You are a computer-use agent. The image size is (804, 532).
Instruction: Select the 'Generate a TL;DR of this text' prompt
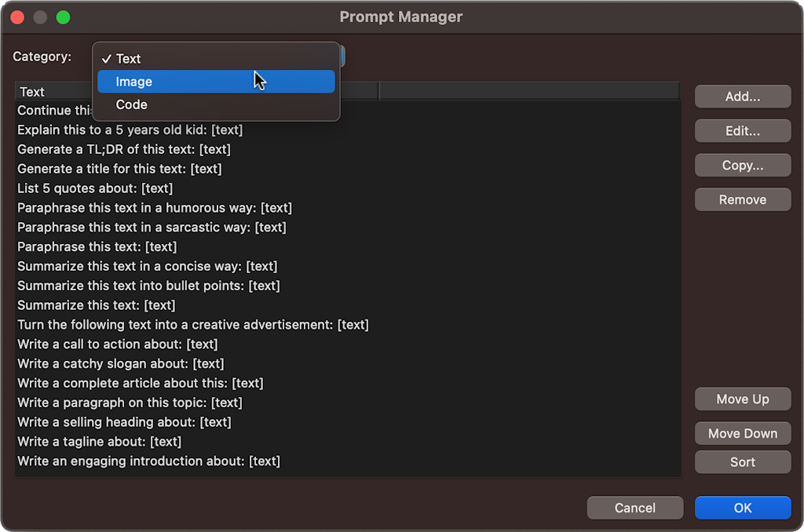pyautogui.click(x=124, y=149)
